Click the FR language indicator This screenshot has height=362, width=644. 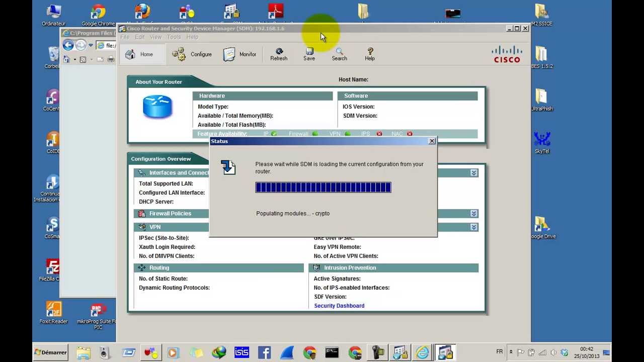pos(500,352)
